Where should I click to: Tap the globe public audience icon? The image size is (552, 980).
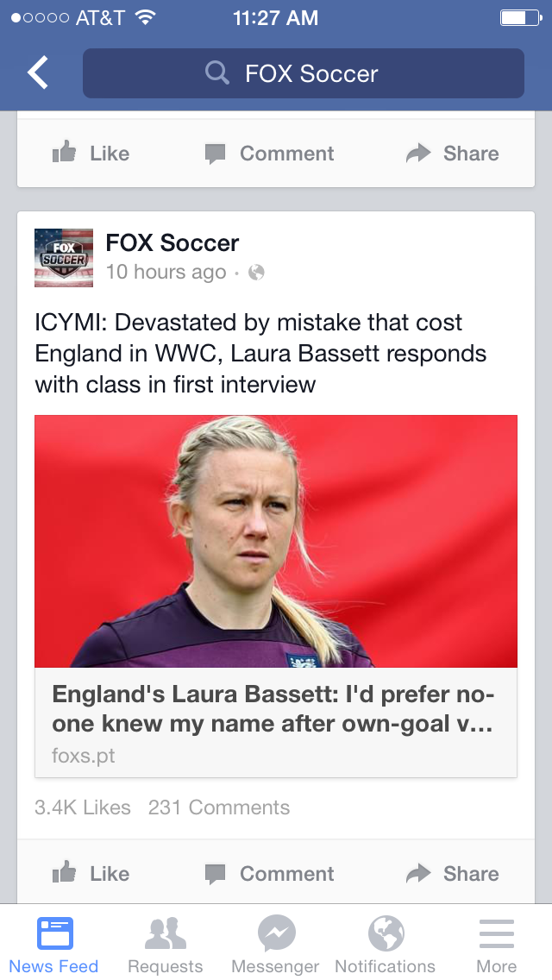coord(256,273)
